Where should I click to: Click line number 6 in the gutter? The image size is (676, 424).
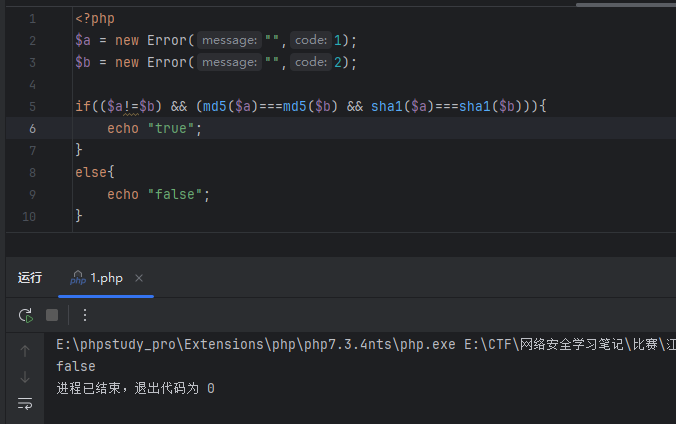click(x=33, y=128)
